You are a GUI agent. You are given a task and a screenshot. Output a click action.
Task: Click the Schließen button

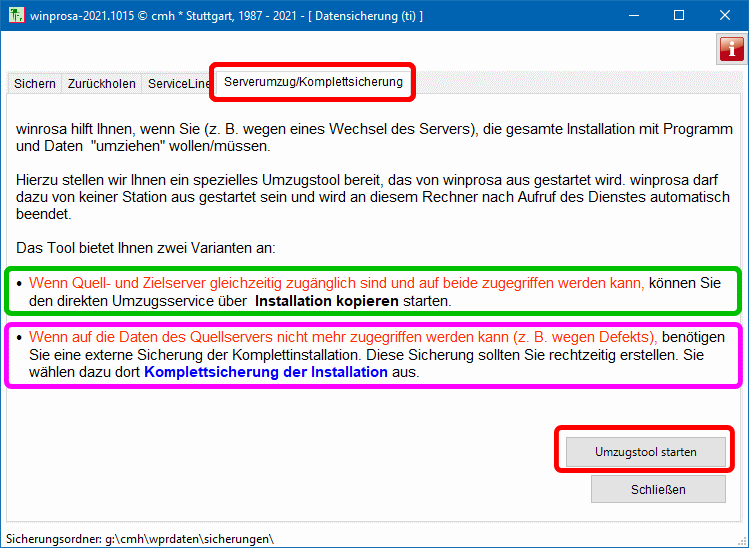coord(657,489)
